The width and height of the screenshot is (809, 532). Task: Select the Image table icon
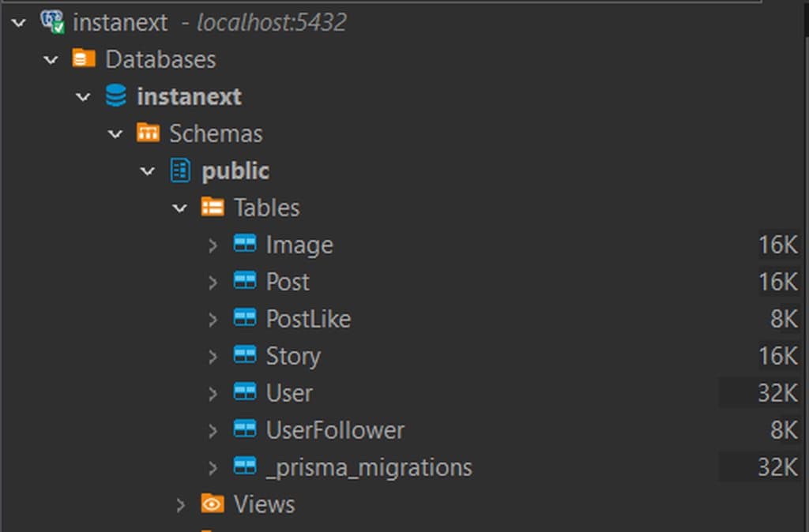(x=245, y=245)
